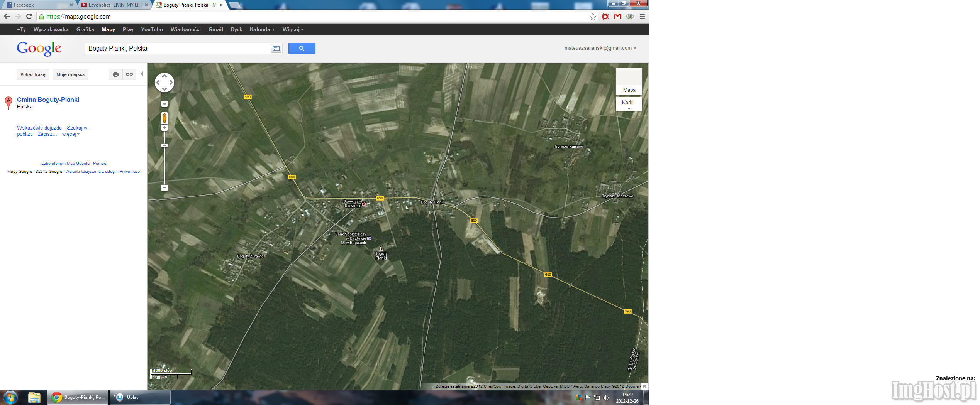
Task: Expand the overview map corner arrow
Action: 644,386
